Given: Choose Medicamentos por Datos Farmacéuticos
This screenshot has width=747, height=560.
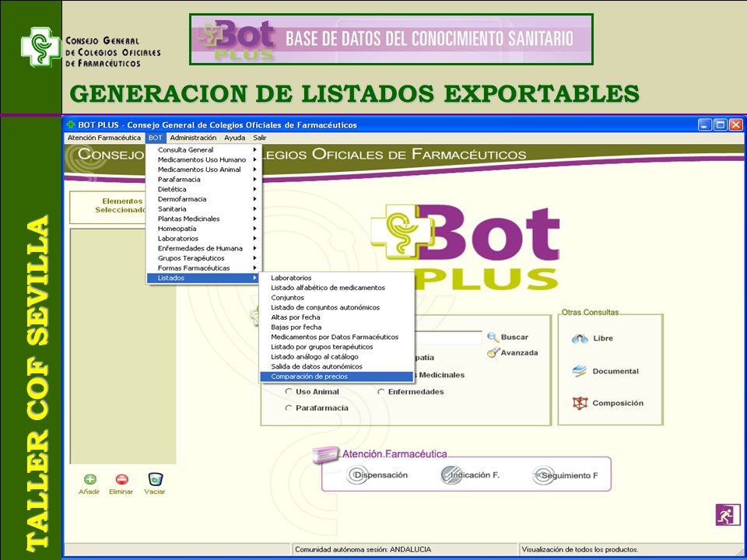Looking at the screenshot, I should point(336,337).
